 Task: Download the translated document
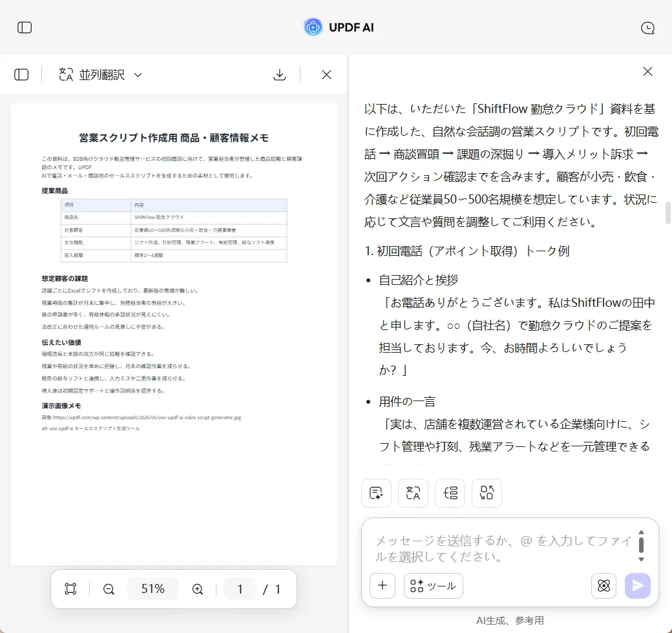[x=279, y=74]
